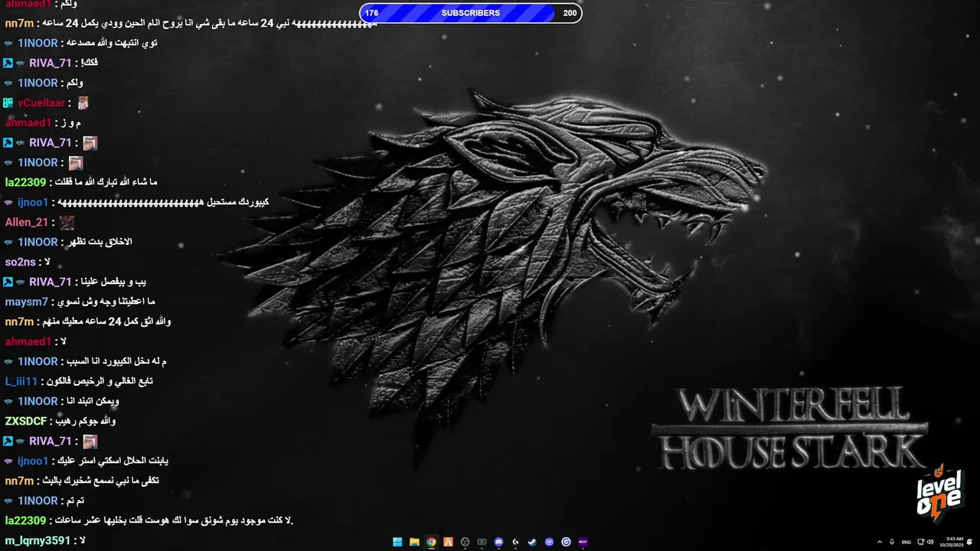The width and height of the screenshot is (980, 551).
Task: Open the volume speaker tray icon
Action: [x=930, y=542]
